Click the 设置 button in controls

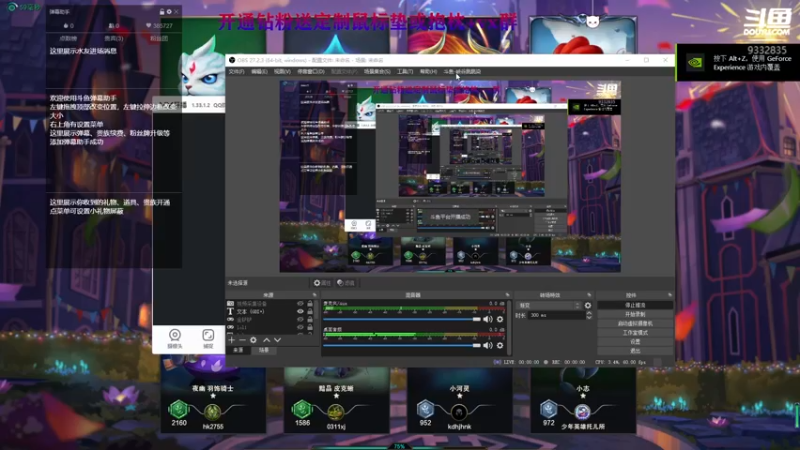tap(635, 342)
